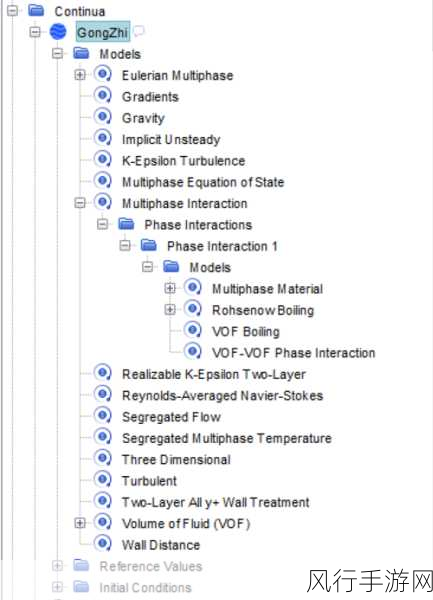
Task: Click the VOF Boiling model icon
Action: (x=193, y=330)
